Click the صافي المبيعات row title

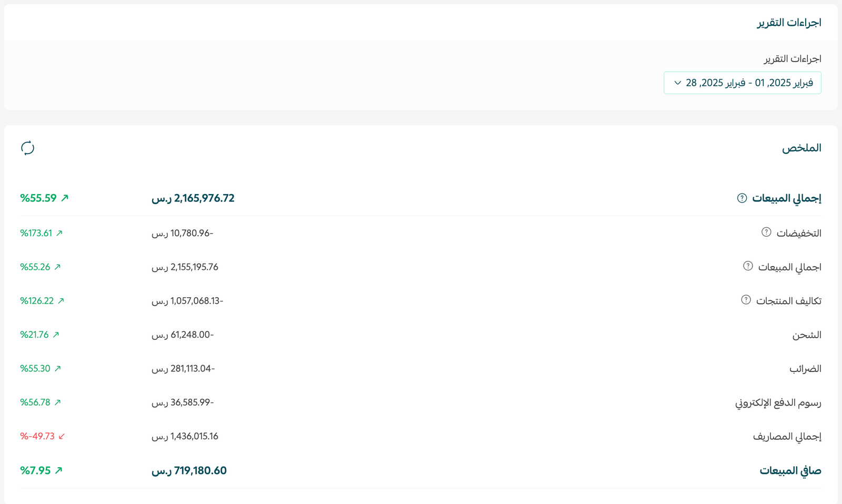point(790,471)
